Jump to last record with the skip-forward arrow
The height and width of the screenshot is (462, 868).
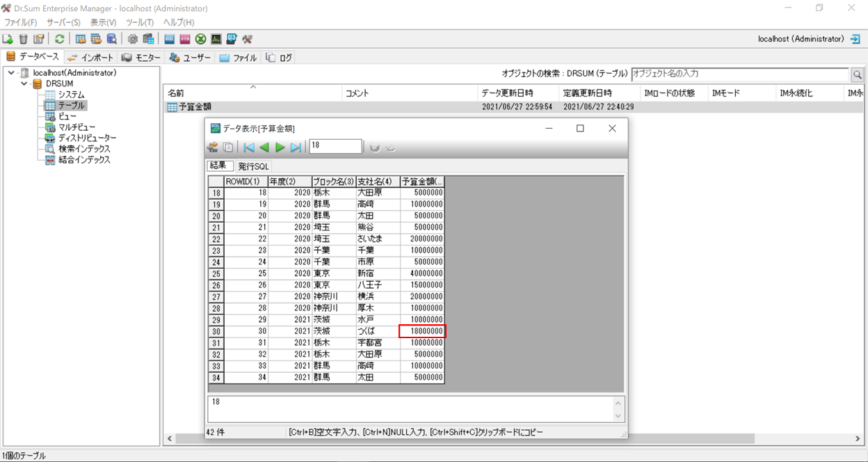pos(296,147)
